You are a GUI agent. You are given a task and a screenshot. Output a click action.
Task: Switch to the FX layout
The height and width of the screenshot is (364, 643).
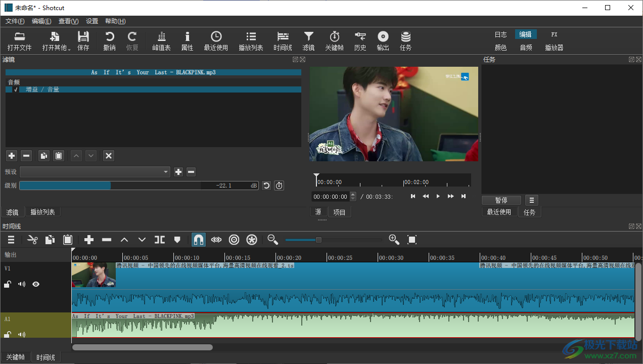point(554,34)
